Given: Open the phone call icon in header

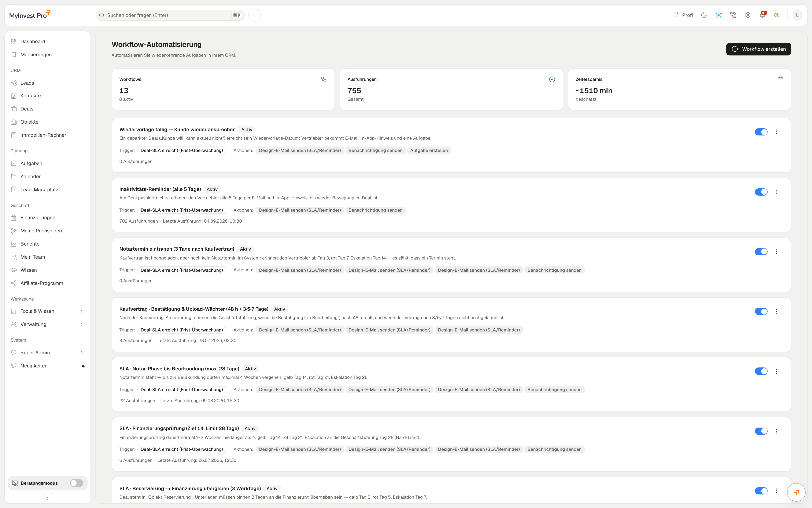Looking at the screenshot, I should [x=733, y=15].
